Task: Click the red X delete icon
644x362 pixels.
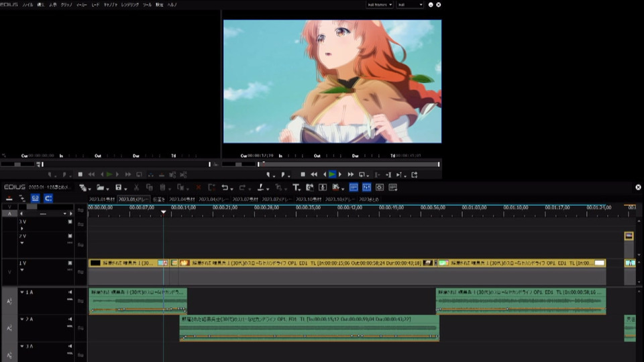Action: [x=199, y=188]
